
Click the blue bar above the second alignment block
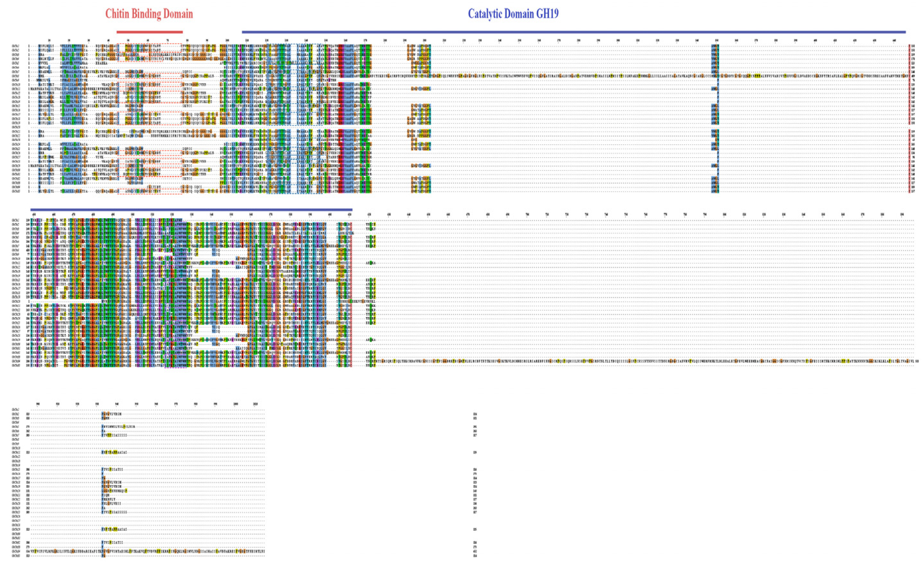pos(191,210)
